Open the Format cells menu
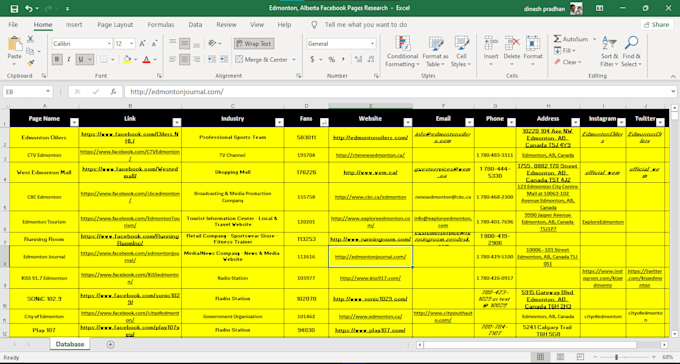Screen dimensions: 680x364 [x=533, y=51]
